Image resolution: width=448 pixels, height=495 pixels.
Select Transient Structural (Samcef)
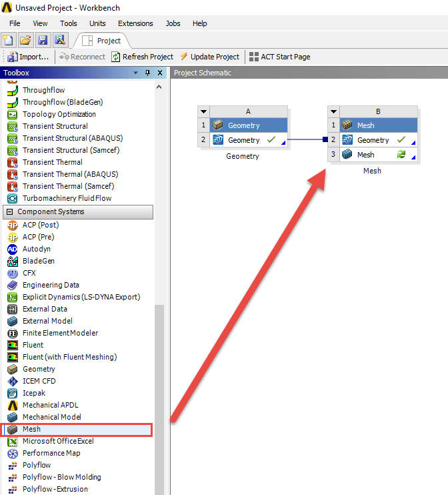point(71,150)
